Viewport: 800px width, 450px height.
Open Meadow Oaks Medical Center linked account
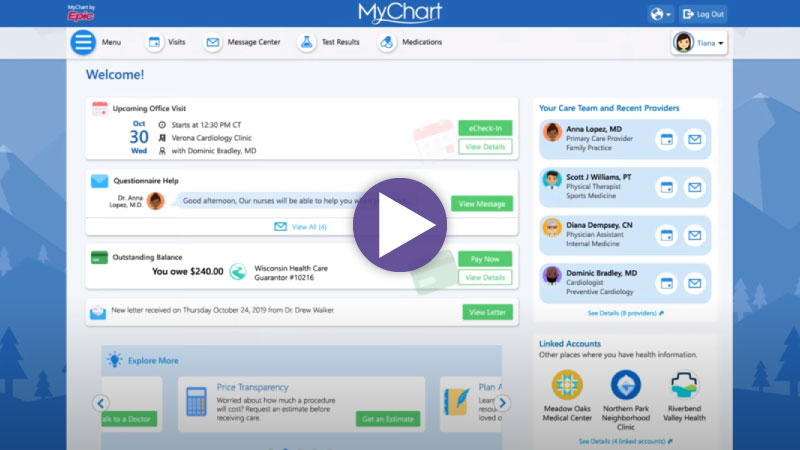tap(567, 395)
